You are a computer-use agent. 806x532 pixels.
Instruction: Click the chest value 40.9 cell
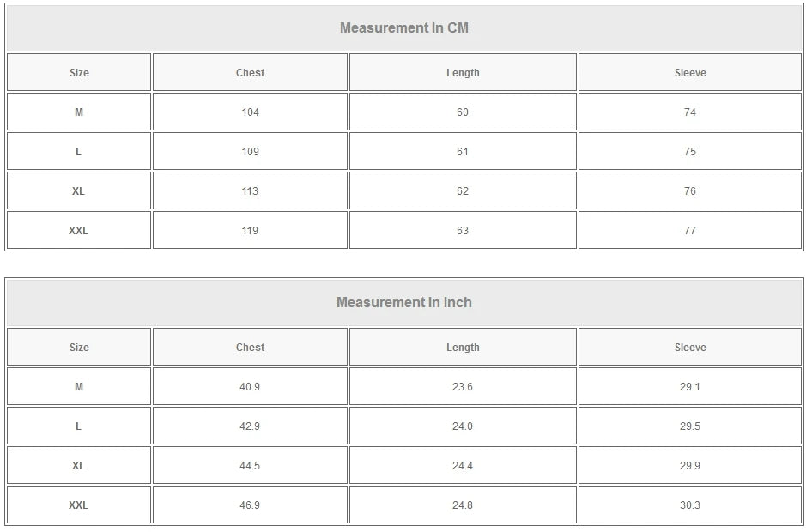[250, 387]
